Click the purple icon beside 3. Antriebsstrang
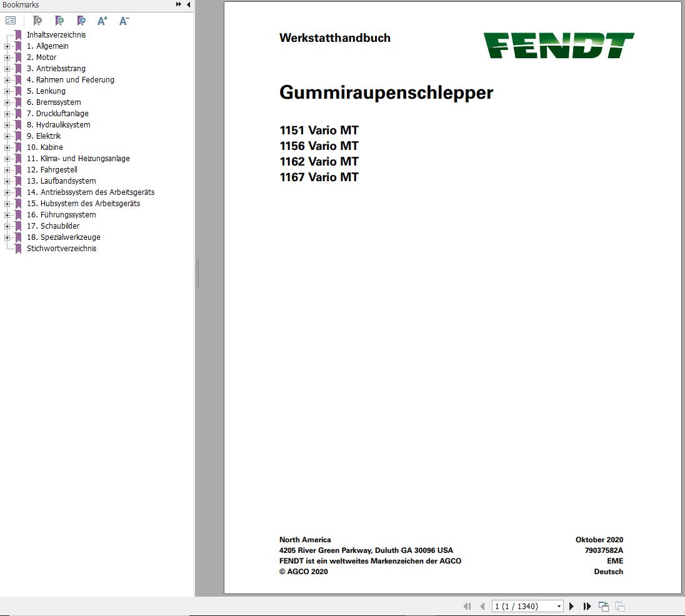This screenshot has width=685, height=616. 18,69
